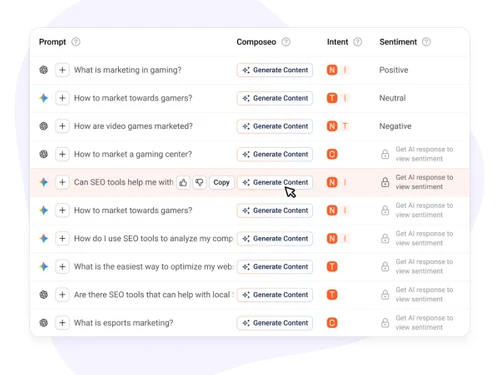Click the Gemini icon in the Neutral sentiment row
This screenshot has width=500, height=375.
tap(44, 98)
